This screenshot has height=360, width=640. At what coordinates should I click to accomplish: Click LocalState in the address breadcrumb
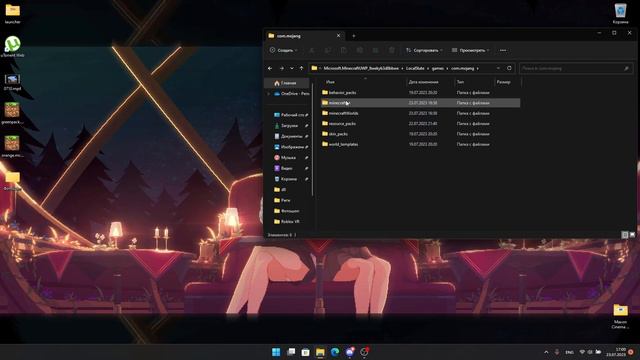415,68
